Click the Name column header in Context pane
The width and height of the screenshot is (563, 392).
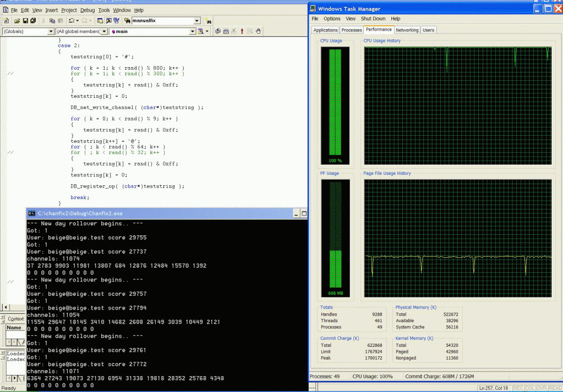pyautogui.click(x=15, y=328)
